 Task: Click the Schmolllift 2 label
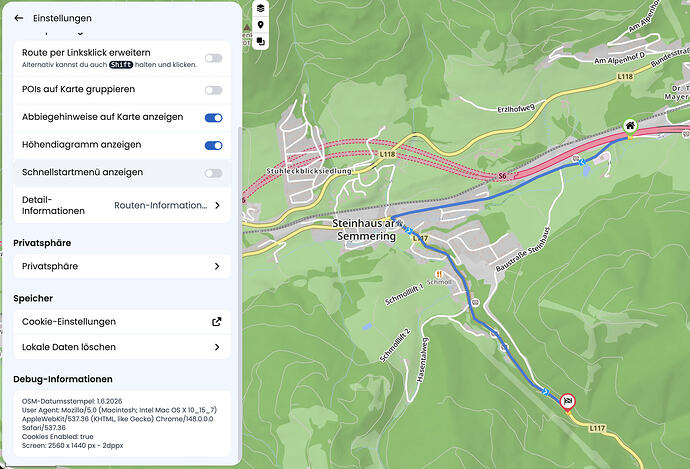[x=395, y=345]
